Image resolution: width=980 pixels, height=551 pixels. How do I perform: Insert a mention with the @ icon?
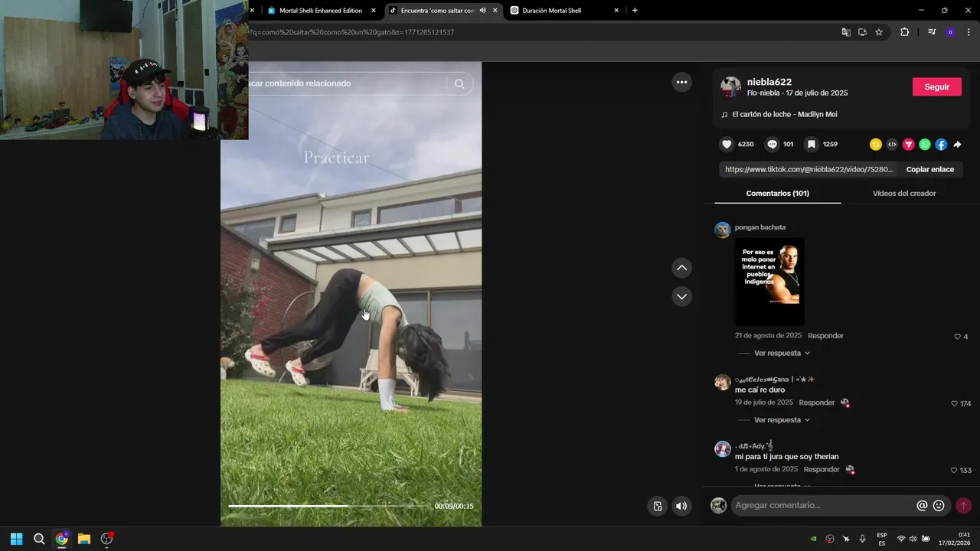922,506
